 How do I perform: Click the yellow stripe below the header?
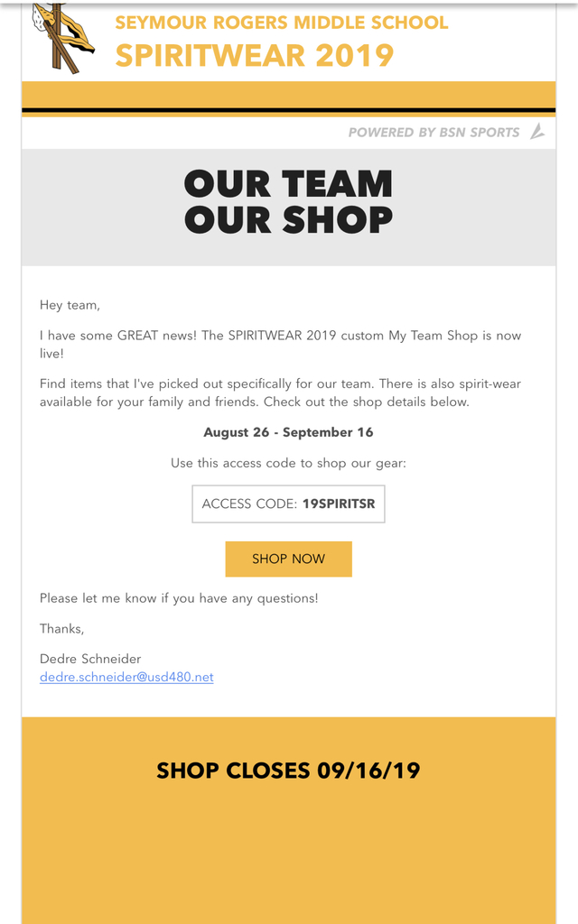point(288,94)
